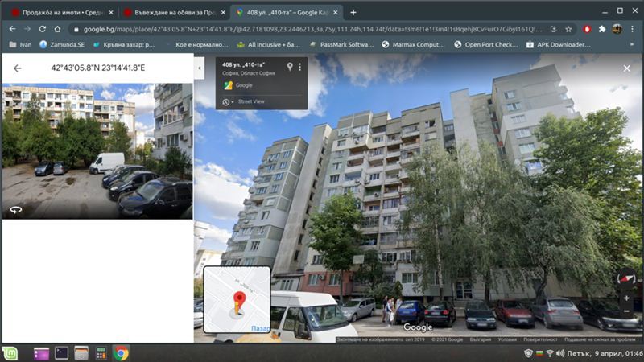The height and width of the screenshot is (362, 644).
Task: Switch to the 'Въвеждане на обяви' tab
Action: [x=173, y=13]
